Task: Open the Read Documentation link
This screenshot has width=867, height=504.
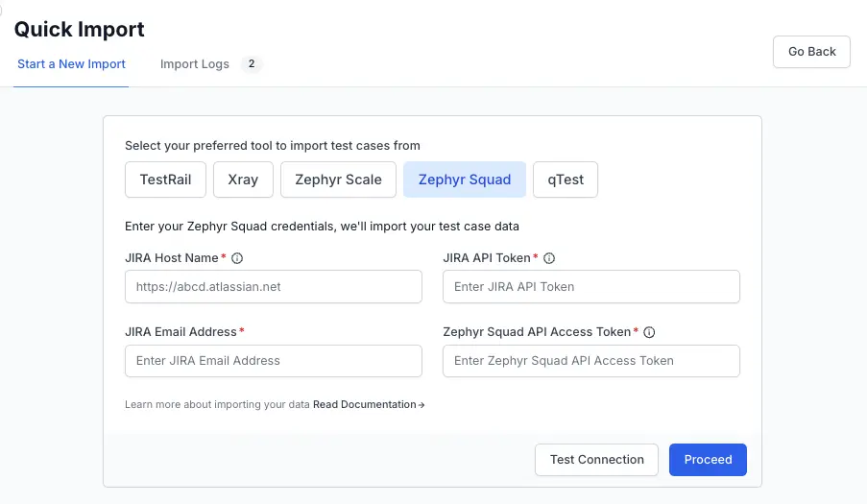Action: coord(365,405)
